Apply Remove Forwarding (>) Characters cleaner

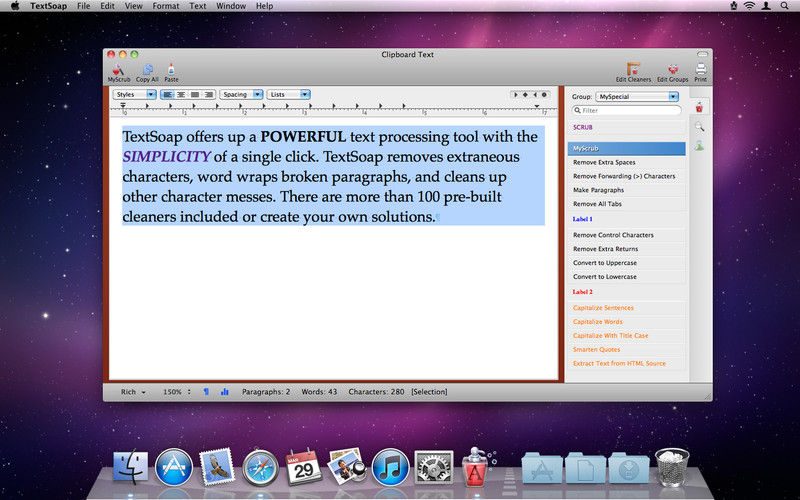(627, 176)
